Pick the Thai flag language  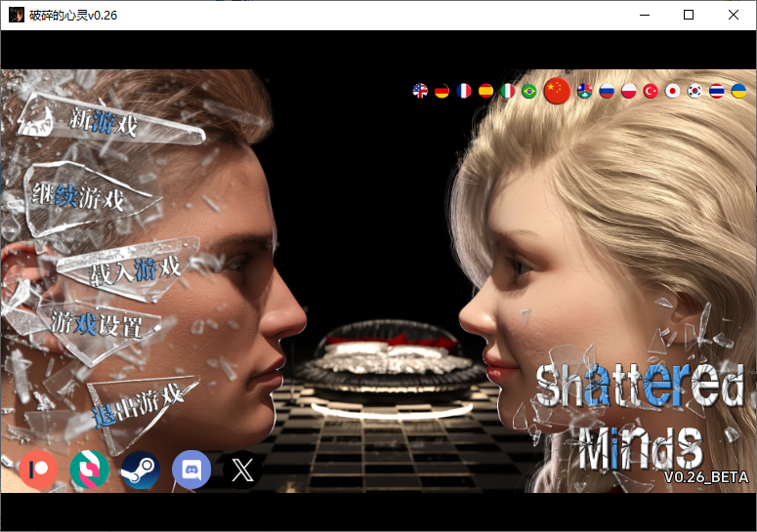click(x=717, y=91)
